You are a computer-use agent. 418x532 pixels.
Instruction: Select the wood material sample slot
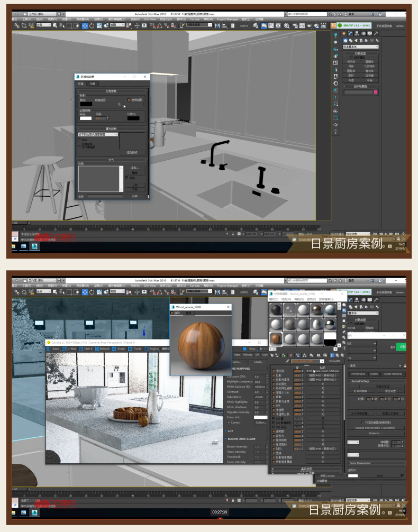pos(276,338)
